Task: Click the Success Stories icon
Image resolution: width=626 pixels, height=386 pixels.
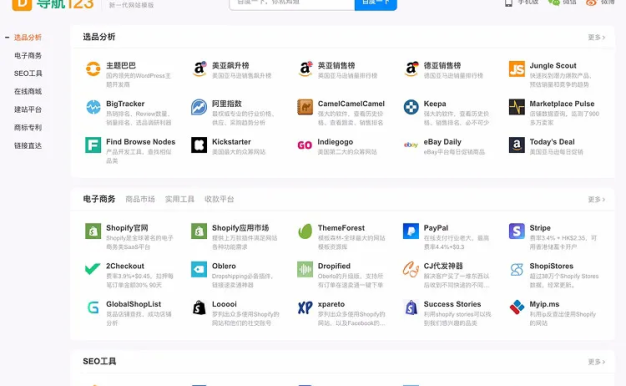Action: [411, 307]
